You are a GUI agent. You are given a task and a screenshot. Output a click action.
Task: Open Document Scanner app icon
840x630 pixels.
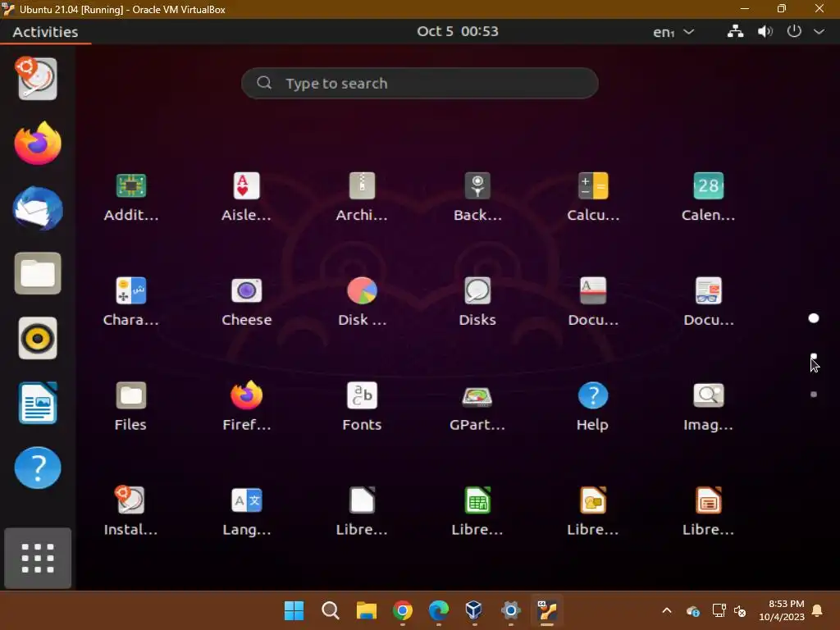pyautogui.click(x=593, y=302)
